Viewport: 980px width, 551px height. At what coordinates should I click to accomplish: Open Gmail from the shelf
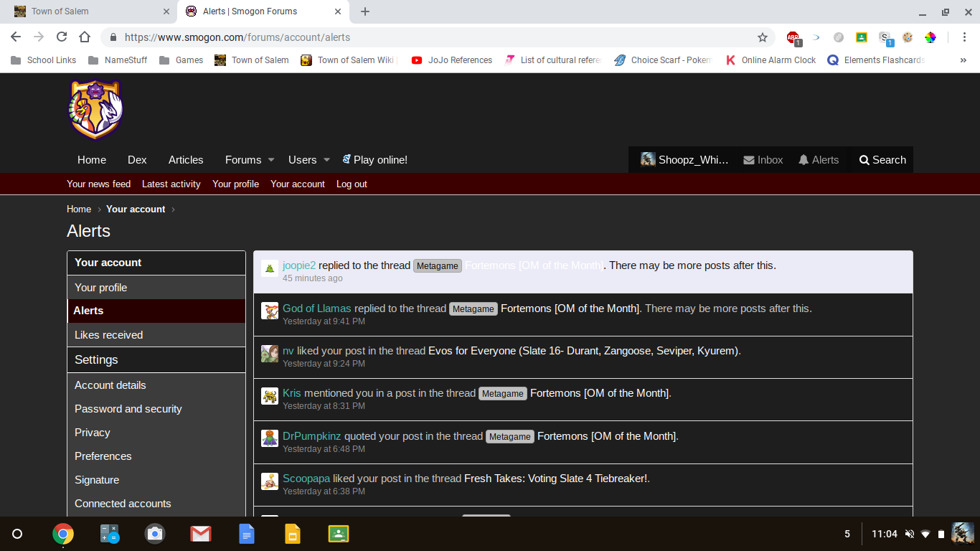coord(201,534)
